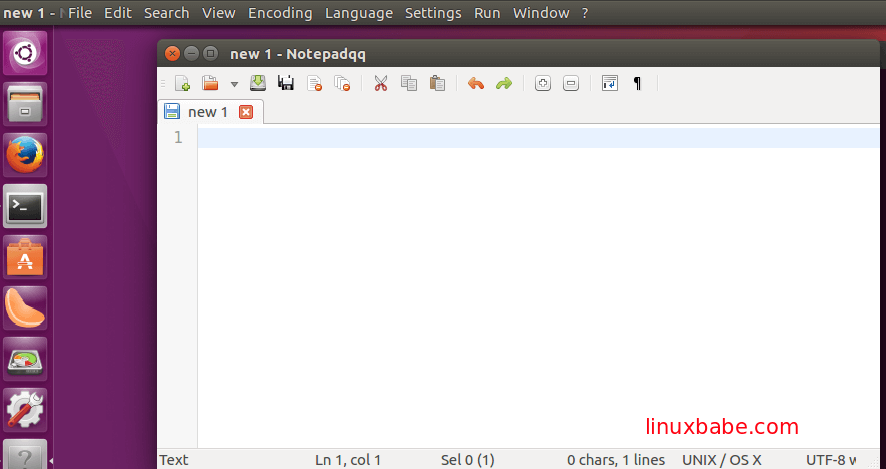Click the Zoom Out toolbar button
The image size is (886, 469).
[571, 84]
